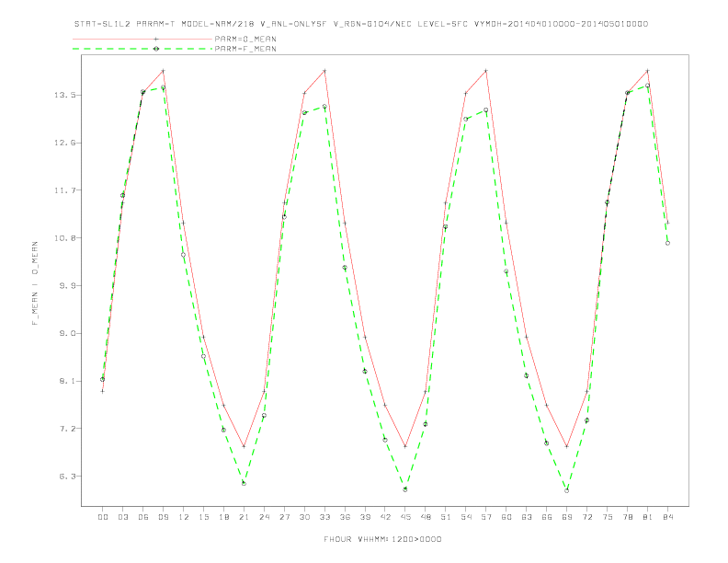Click the 60 forecast hour tick label

(x=506, y=517)
